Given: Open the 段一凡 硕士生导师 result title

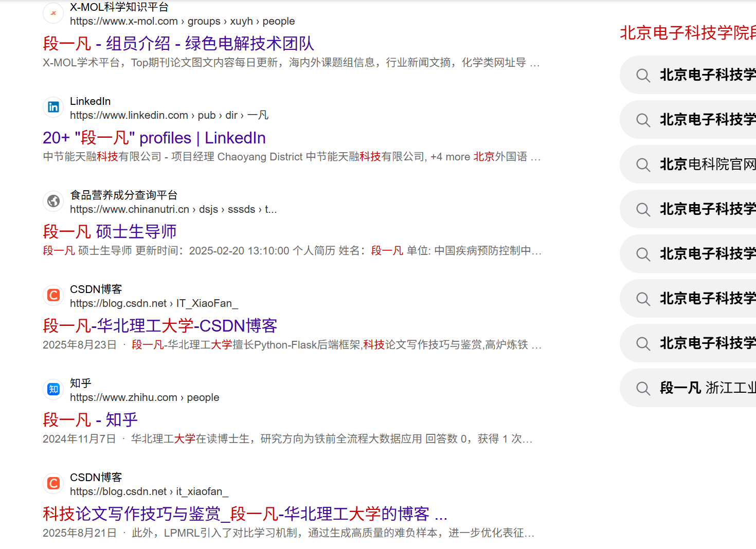Looking at the screenshot, I should (110, 232).
